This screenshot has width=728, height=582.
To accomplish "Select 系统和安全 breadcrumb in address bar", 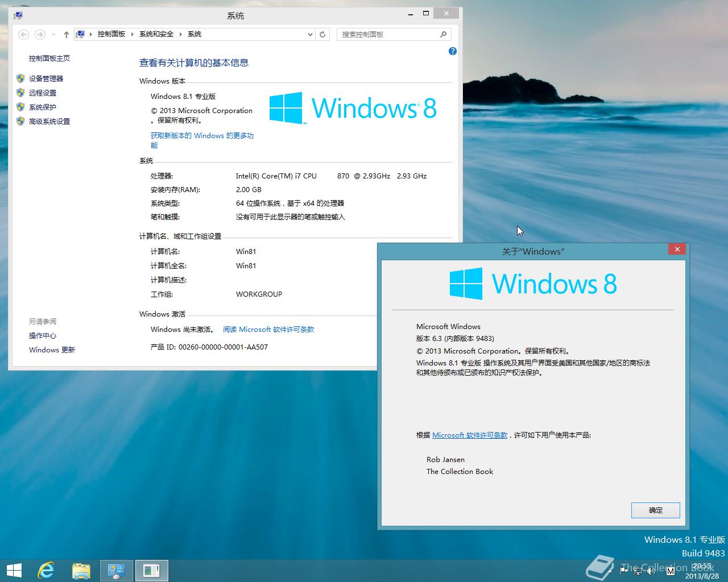I will (x=156, y=34).
